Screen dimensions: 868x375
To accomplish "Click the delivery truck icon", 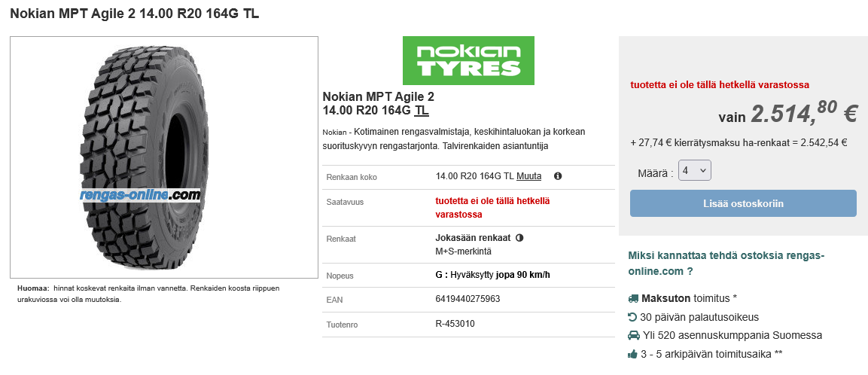I will (x=633, y=298).
